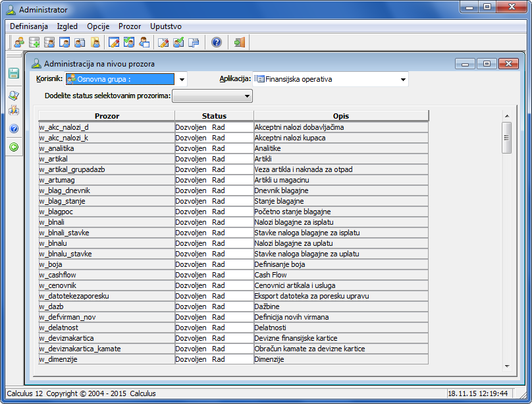Image resolution: width=532 pixels, height=404 pixels.
Task: Select the w_cashflow row
Action: point(107,275)
